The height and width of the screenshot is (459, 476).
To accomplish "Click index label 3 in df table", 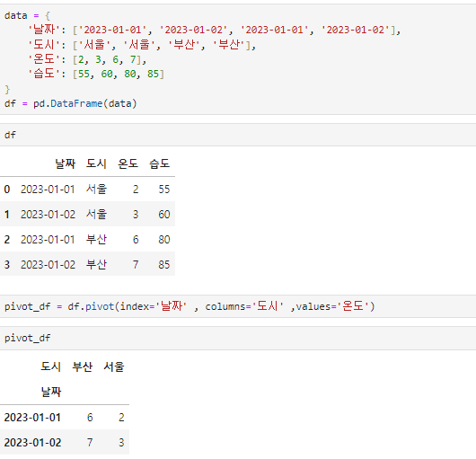I will pyautogui.click(x=7, y=265).
